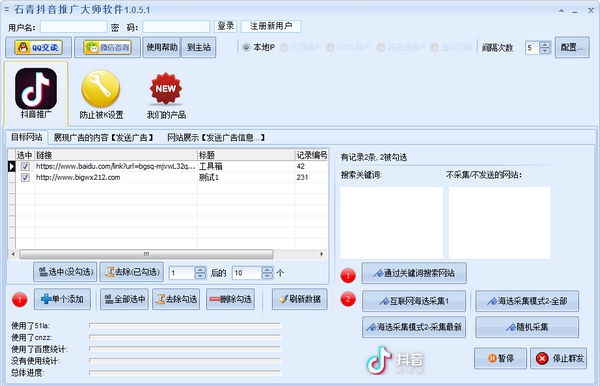Click into 不采集/不发送的网站 text area
Image resolution: width=600 pixels, height=386 pixels.
coord(499,223)
